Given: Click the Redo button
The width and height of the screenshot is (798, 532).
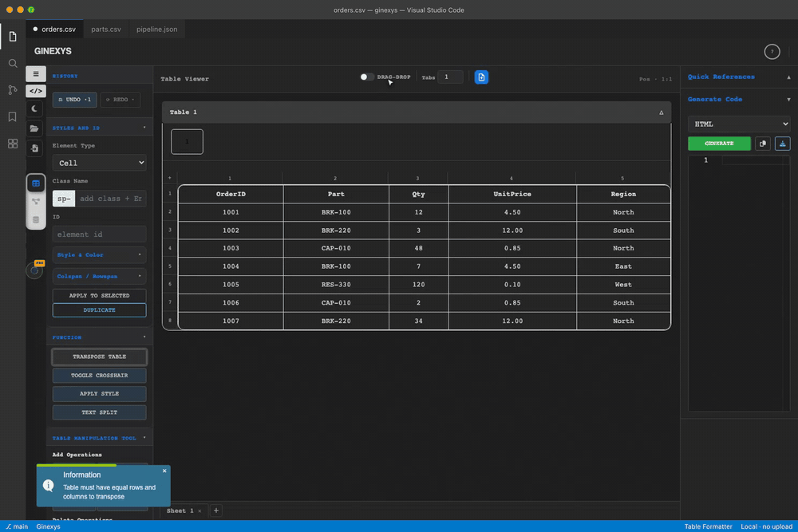Looking at the screenshot, I should [x=120, y=100].
